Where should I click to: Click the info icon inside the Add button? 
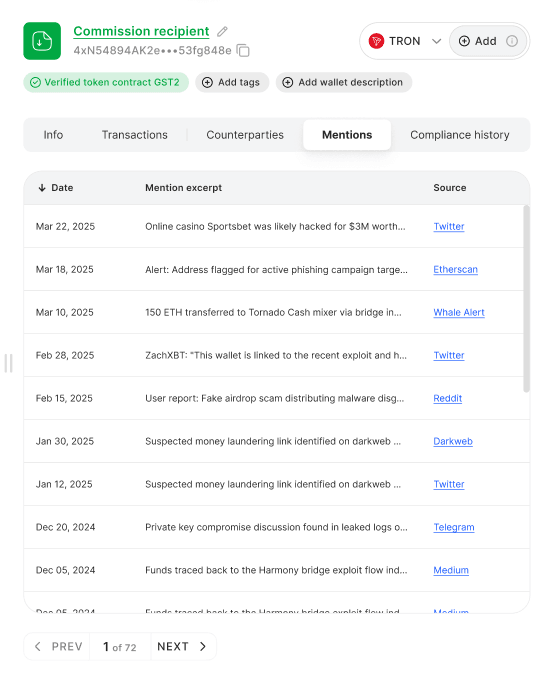pos(512,41)
